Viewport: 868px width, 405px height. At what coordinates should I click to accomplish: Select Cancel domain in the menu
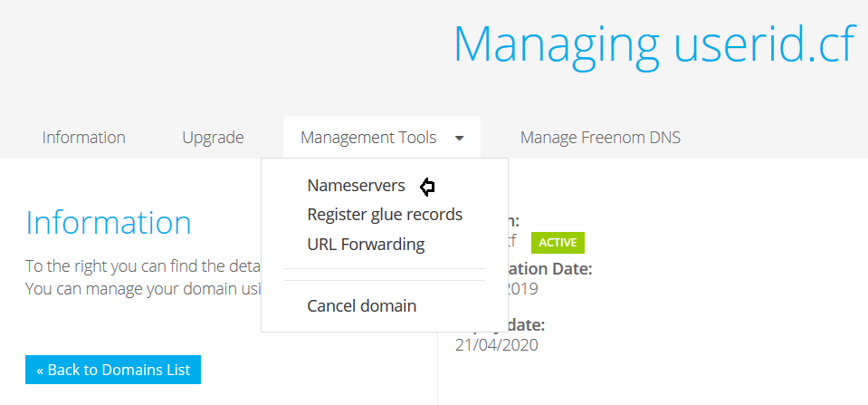[361, 306]
